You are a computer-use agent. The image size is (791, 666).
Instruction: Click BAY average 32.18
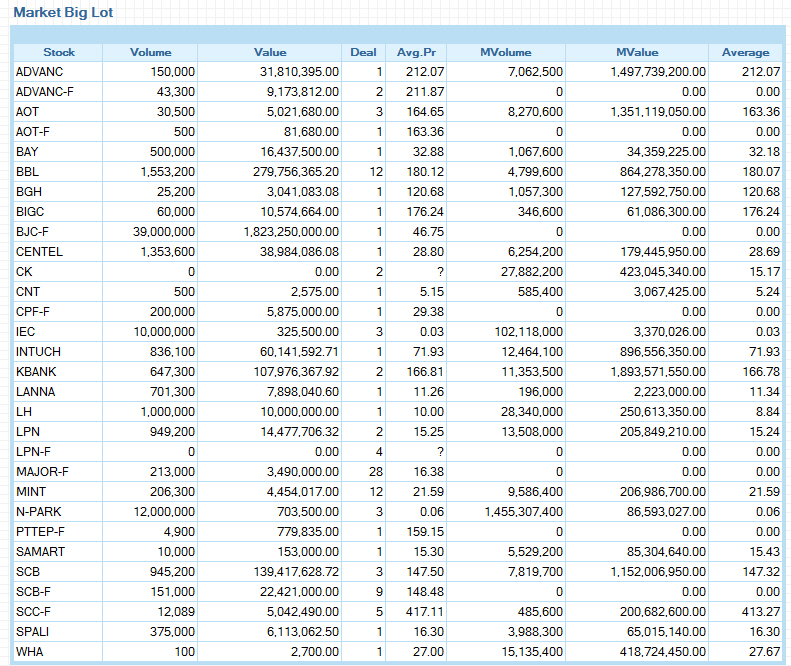pyautogui.click(x=765, y=152)
